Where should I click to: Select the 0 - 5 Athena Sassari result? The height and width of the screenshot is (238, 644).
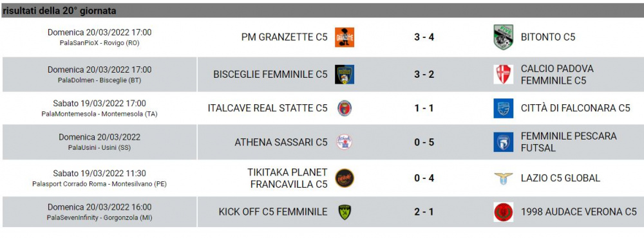point(424,142)
